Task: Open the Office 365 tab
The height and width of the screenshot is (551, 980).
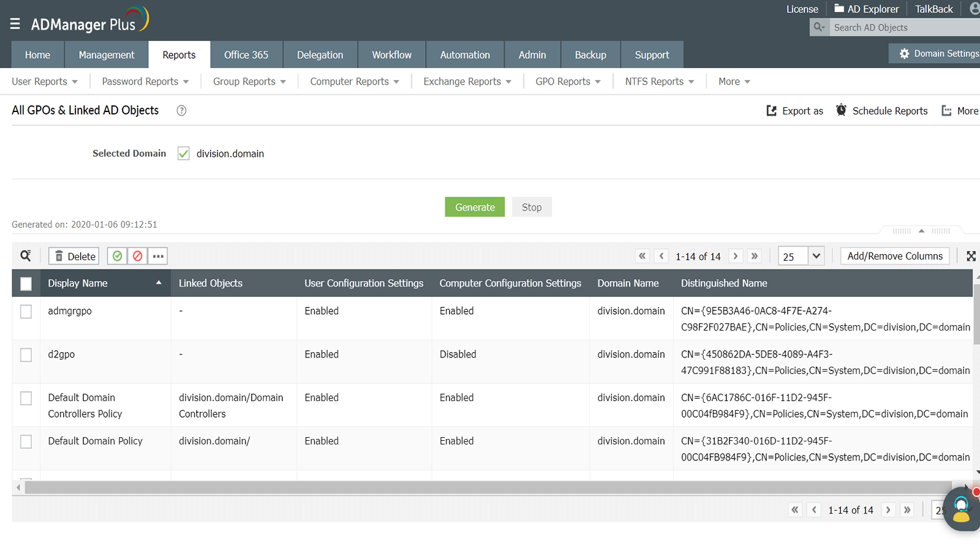Action: click(x=246, y=54)
